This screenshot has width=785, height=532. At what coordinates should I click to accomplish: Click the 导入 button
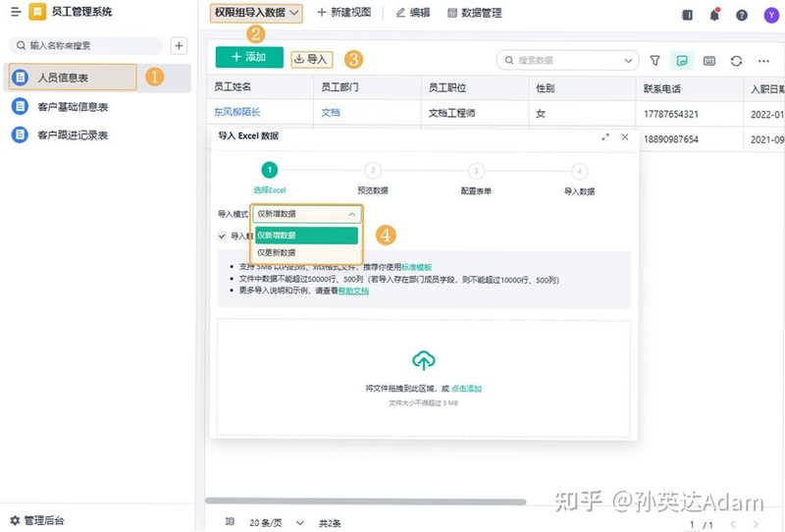pos(311,59)
